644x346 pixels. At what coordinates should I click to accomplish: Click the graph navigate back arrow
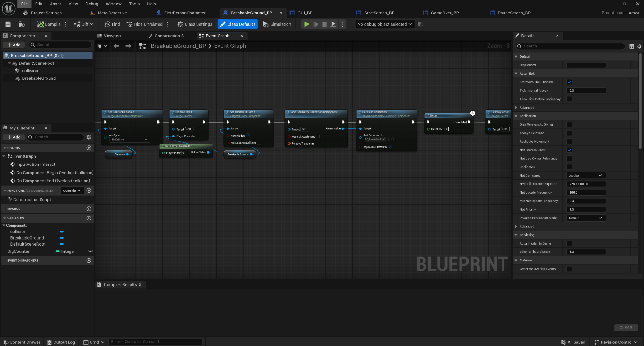[x=116, y=46]
